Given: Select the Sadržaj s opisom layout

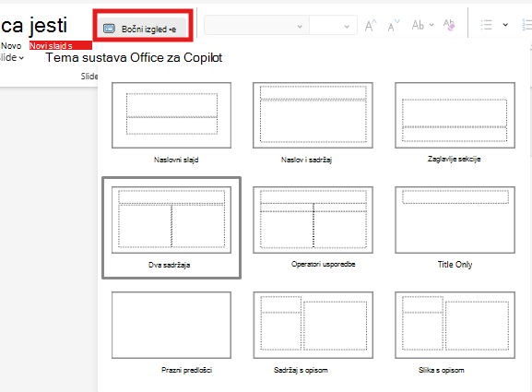Looking at the screenshot, I should [313, 332].
